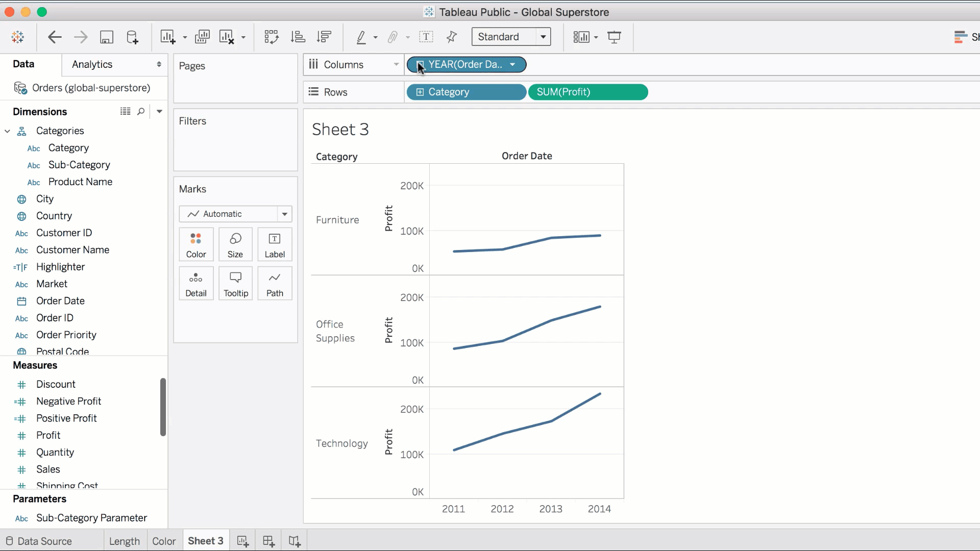Click the Duplicate Sheet toolbar icon
980x551 pixels.
(x=202, y=37)
